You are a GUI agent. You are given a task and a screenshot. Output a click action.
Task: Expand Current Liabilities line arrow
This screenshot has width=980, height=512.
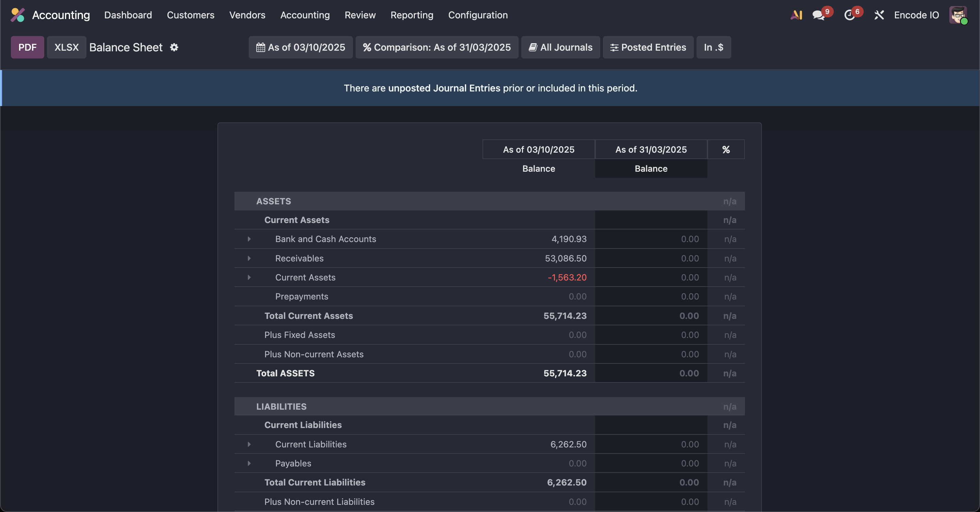coord(249,444)
